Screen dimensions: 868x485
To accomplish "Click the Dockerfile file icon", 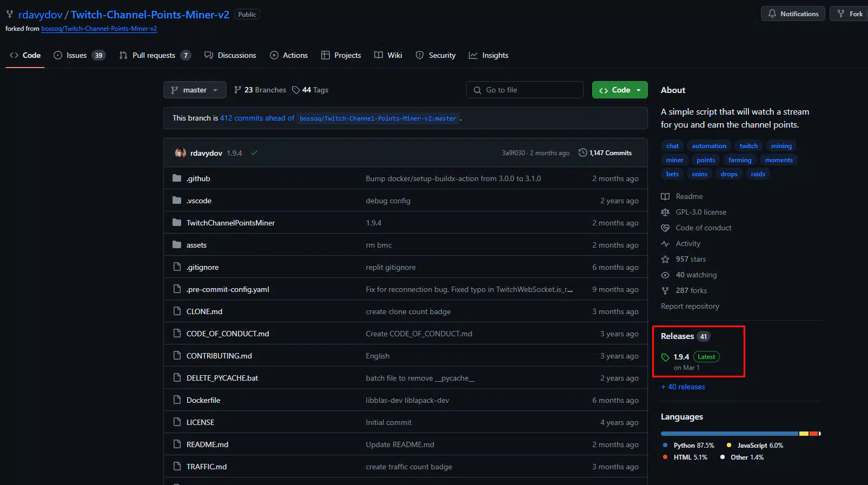I will pos(177,400).
